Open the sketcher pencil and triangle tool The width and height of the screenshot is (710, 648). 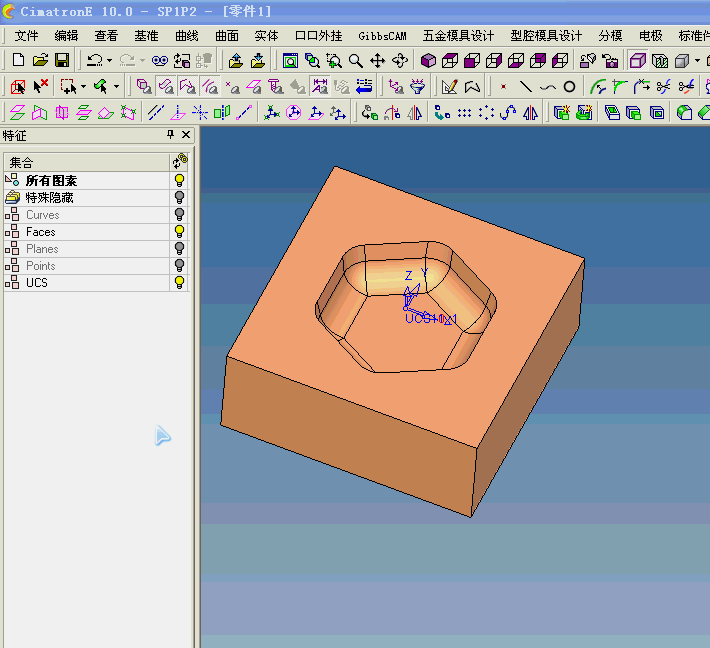450,86
